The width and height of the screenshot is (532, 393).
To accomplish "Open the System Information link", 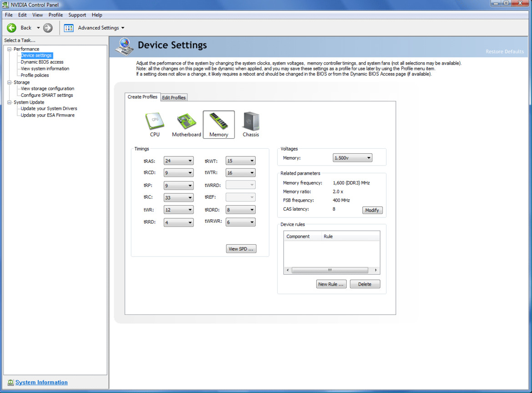I will point(41,383).
